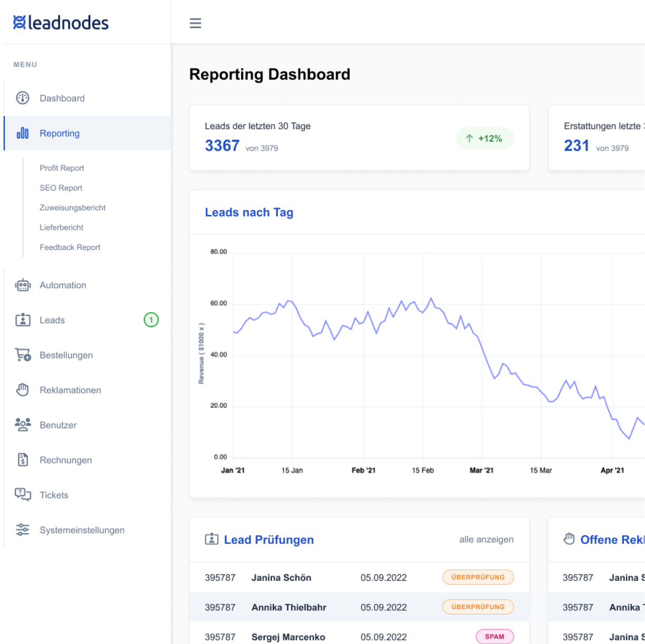Click the 'von 3979' text beside 3367

(262, 148)
